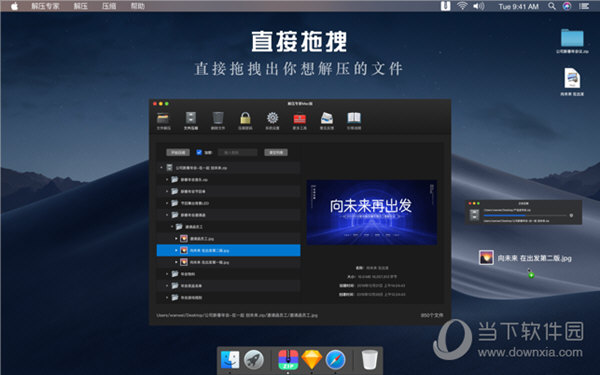600x375 pixels.
Task: Expand the first subfolder ending in .zip
Action: [167, 179]
